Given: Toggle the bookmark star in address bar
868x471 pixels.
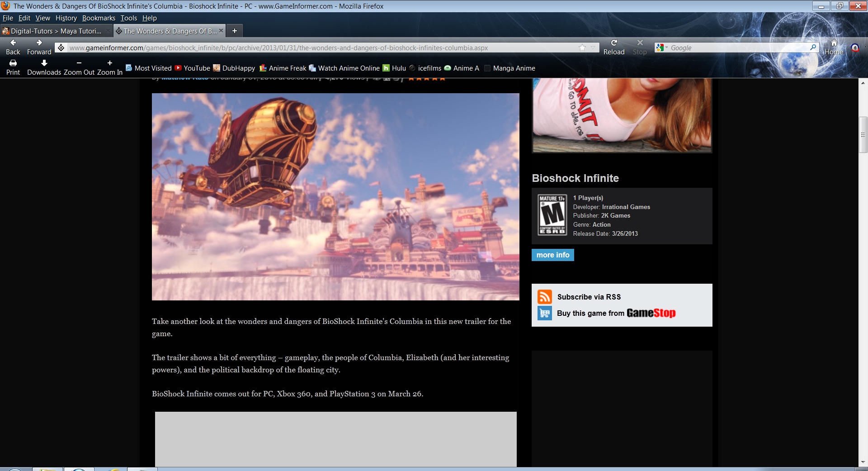Looking at the screenshot, I should 582,48.
